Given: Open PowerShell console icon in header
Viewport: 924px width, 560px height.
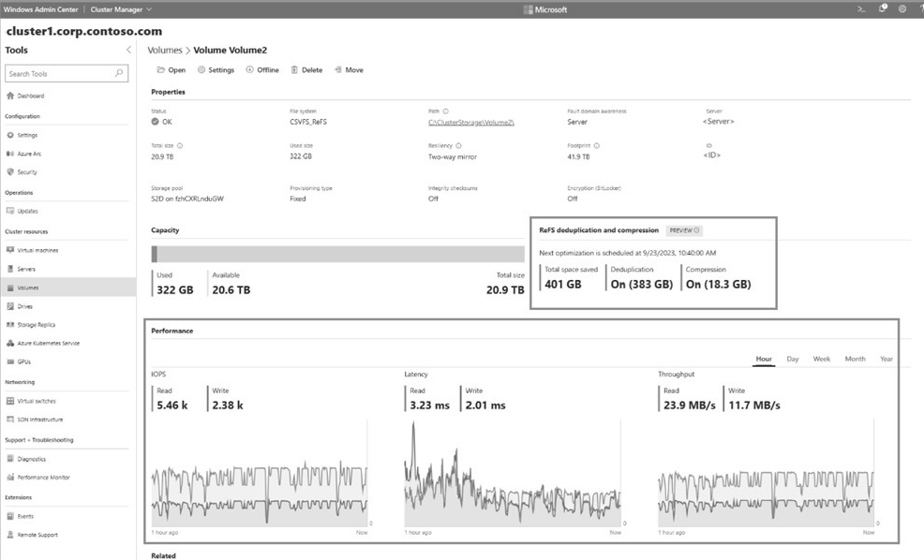Looking at the screenshot, I should pos(861,8).
